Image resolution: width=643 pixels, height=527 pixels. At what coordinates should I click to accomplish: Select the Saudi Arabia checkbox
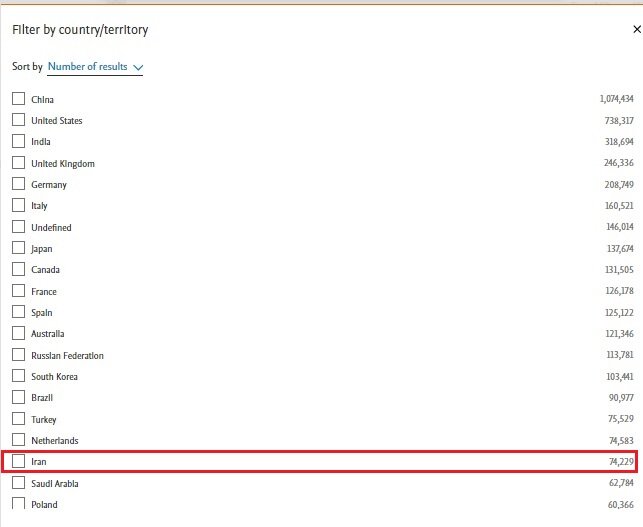click(18, 483)
